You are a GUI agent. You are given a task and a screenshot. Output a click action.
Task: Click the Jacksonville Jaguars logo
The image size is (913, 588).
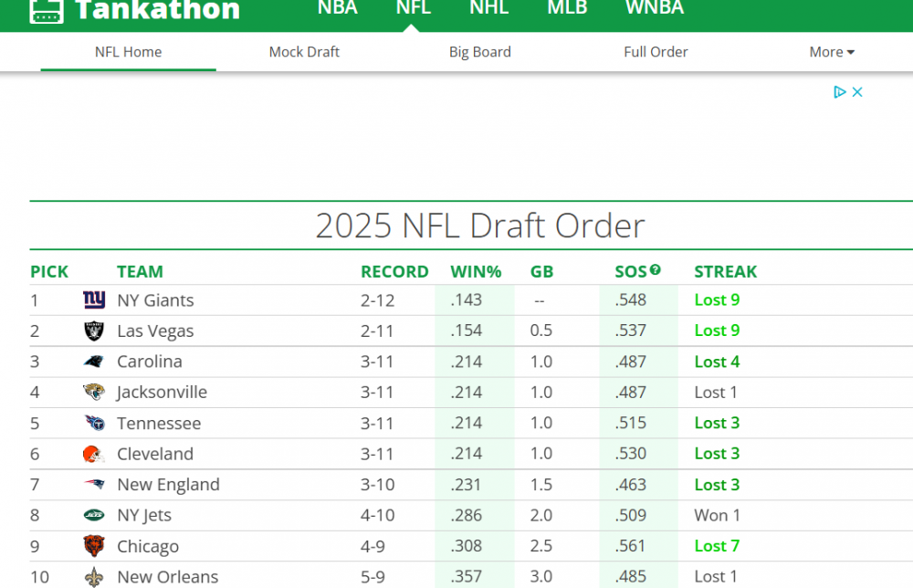click(94, 393)
